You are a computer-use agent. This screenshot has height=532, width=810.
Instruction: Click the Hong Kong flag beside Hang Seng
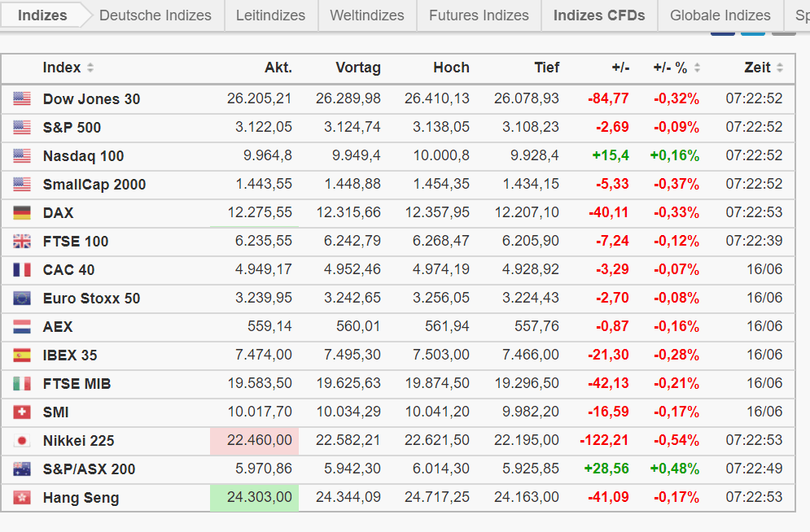22,498
